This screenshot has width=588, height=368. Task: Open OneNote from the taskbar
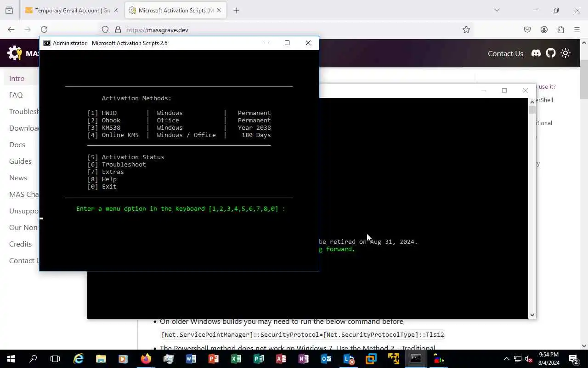[304, 359]
